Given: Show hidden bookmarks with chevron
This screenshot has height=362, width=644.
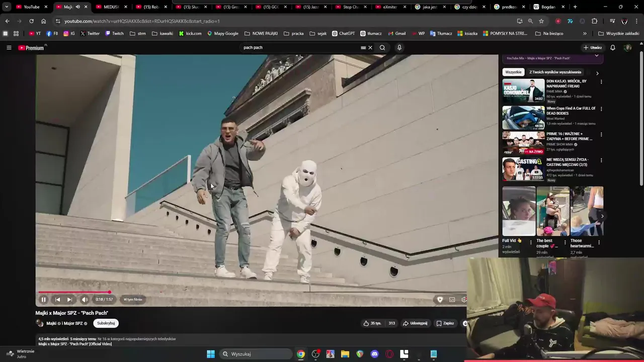Looking at the screenshot, I should coord(585,34).
